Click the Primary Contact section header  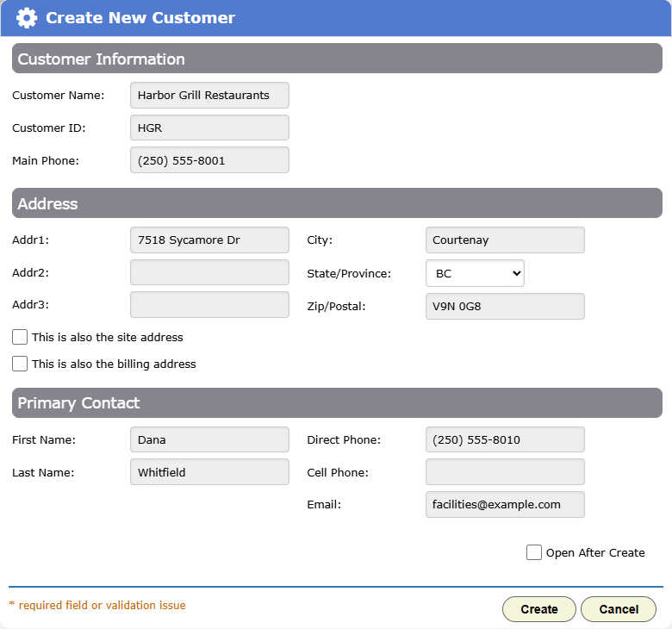tap(337, 402)
